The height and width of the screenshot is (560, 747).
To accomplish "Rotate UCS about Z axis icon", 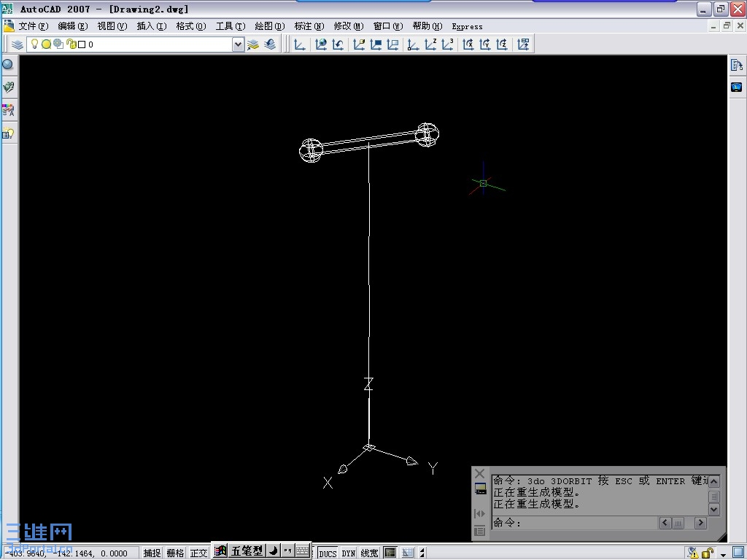I will point(502,44).
